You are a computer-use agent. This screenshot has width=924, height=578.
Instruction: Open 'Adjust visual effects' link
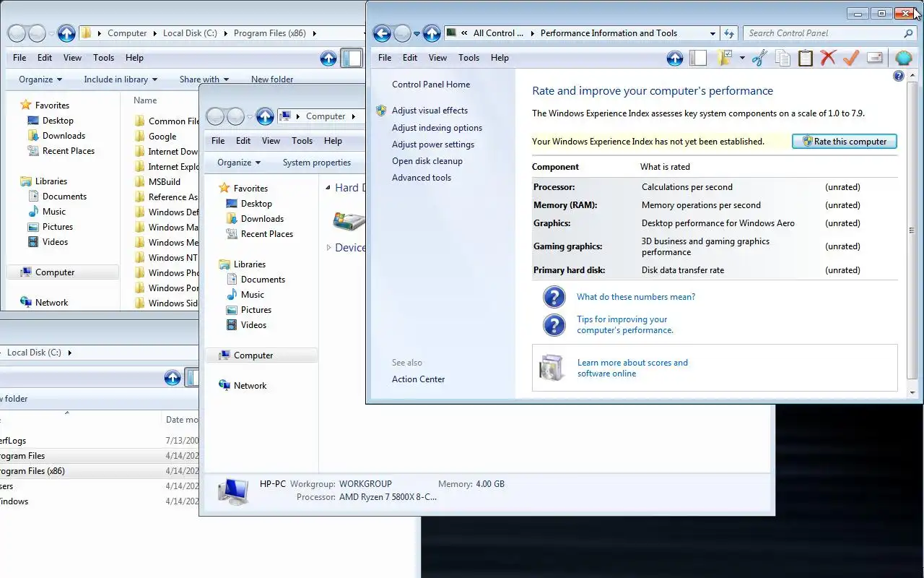click(x=430, y=111)
